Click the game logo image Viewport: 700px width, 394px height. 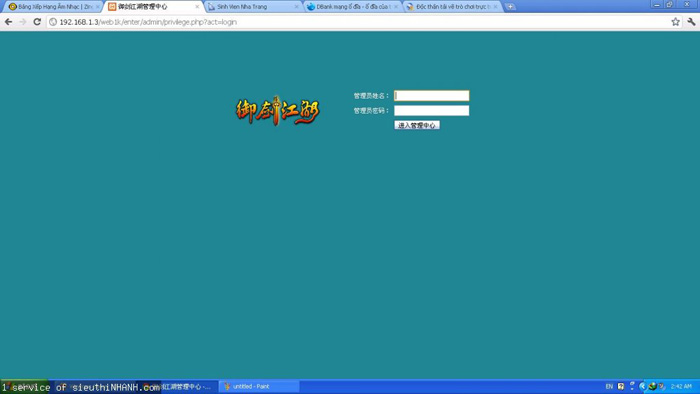coord(278,111)
